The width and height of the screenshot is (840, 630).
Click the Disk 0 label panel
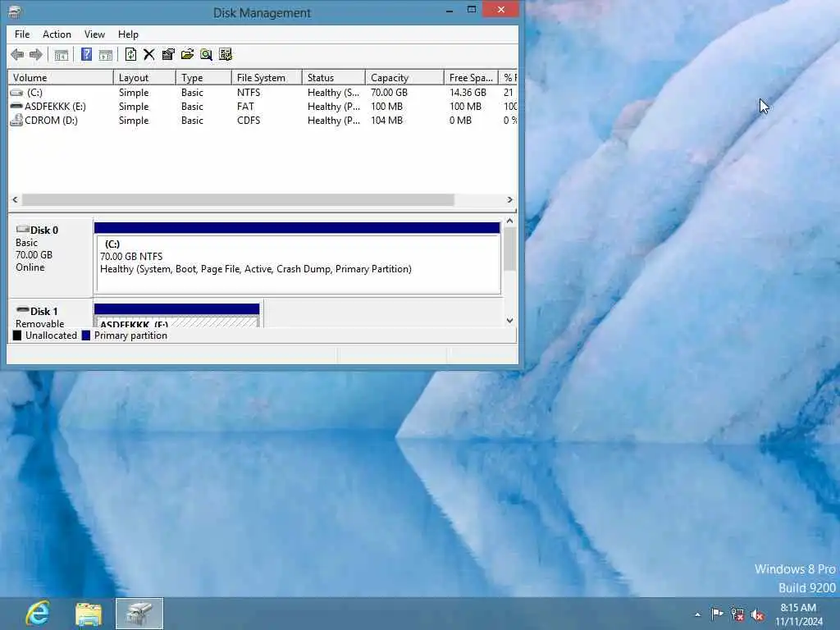[x=50, y=257]
